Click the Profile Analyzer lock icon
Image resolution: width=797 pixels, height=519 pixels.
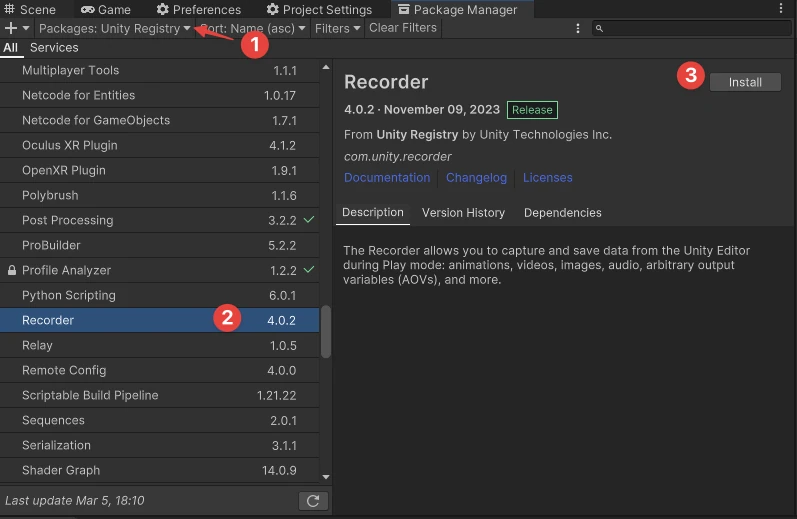point(12,270)
